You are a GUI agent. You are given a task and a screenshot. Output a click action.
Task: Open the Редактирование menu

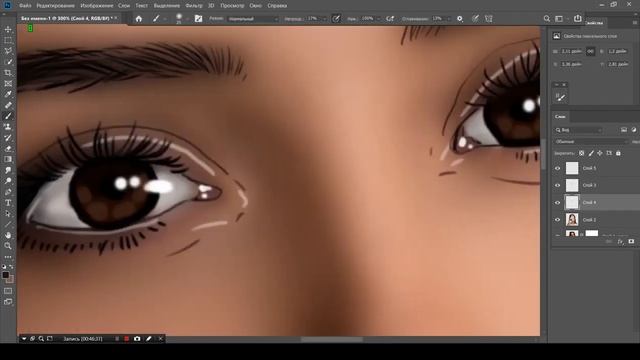coord(56,6)
